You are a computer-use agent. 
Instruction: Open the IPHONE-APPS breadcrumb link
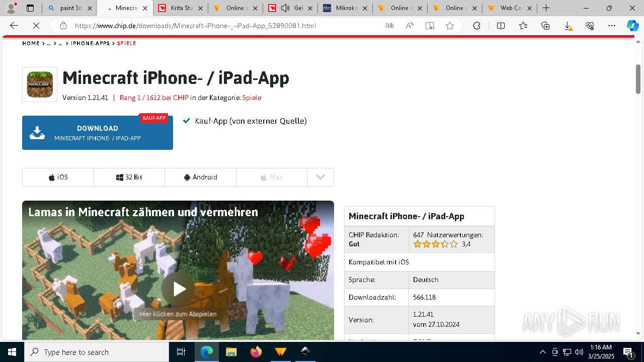tap(90, 43)
